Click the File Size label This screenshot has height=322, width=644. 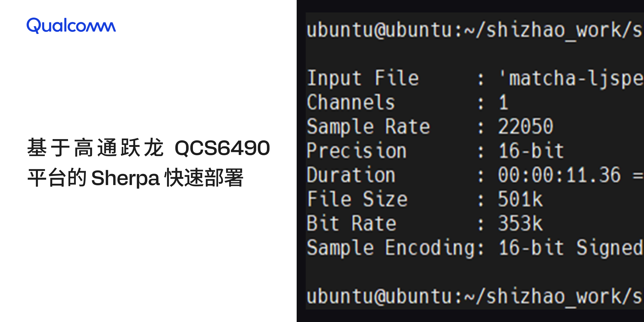point(357,199)
